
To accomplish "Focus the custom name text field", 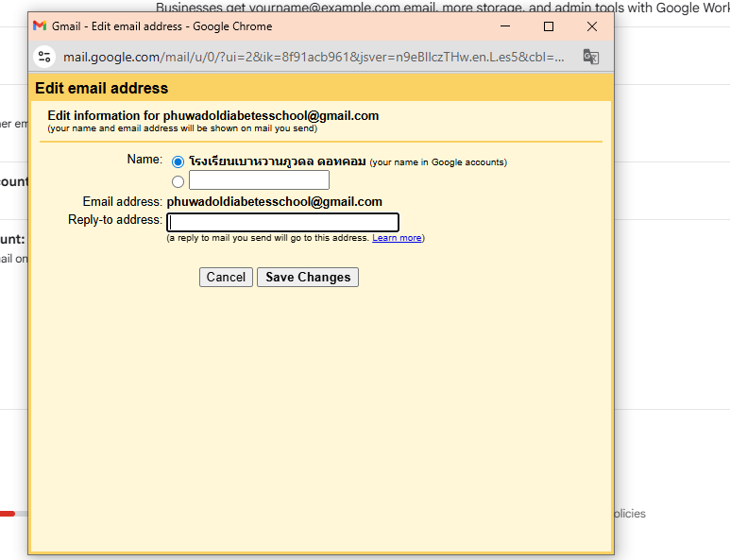I will point(259,180).
